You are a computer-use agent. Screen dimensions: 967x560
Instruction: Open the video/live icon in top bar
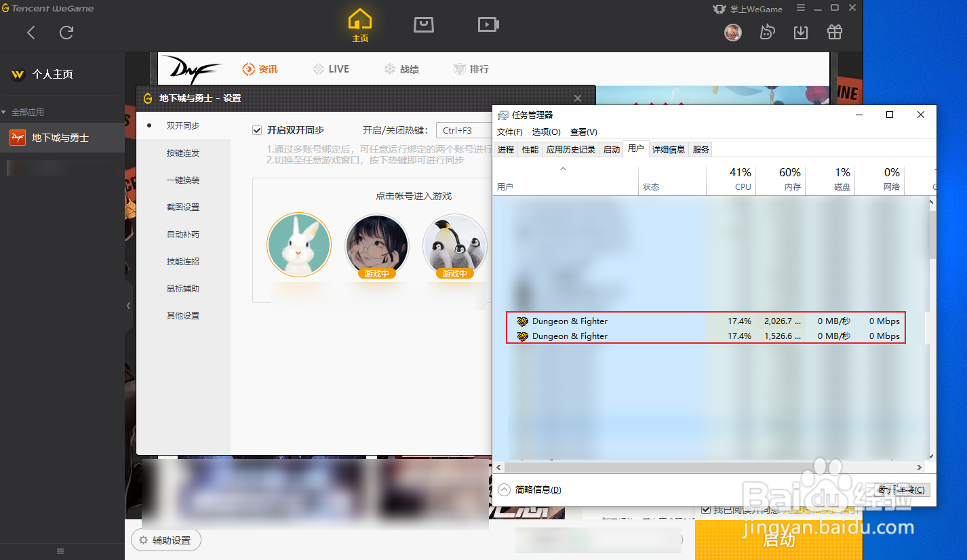[x=488, y=24]
